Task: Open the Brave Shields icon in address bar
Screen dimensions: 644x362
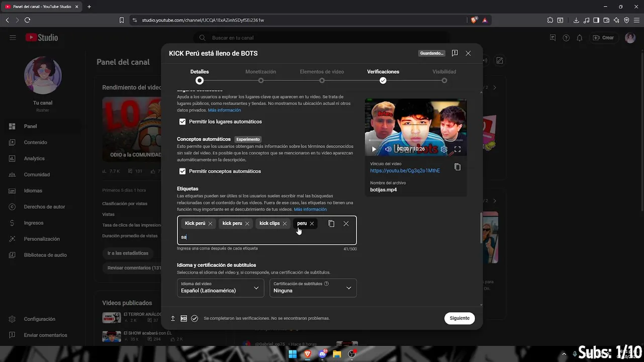Action: click(x=474, y=20)
